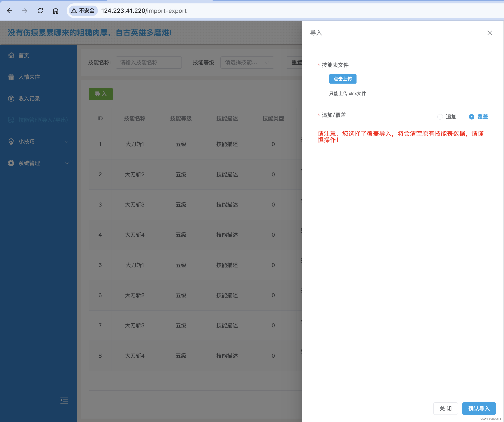Click the 点击上传 upload button
The height and width of the screenshot is (422, 504).
click(x=342, y=79)
